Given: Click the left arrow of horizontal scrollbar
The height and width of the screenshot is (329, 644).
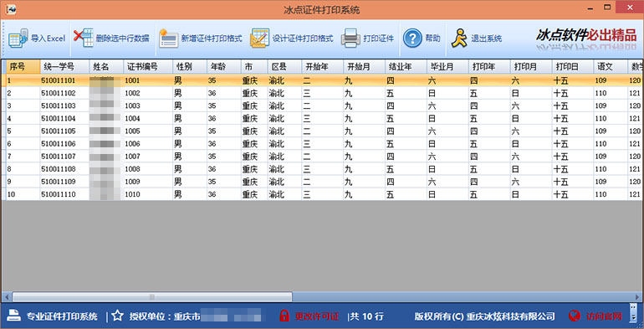Looking at the screenshot, I should tap(7, 296).
